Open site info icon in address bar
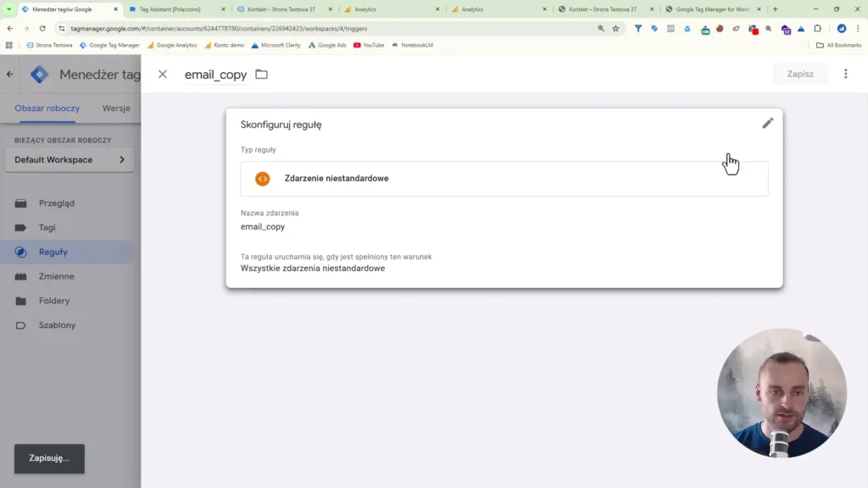Image resolution: width=868 pixels, height=488 pixels. pyautogui.click(x=61, y=28)
